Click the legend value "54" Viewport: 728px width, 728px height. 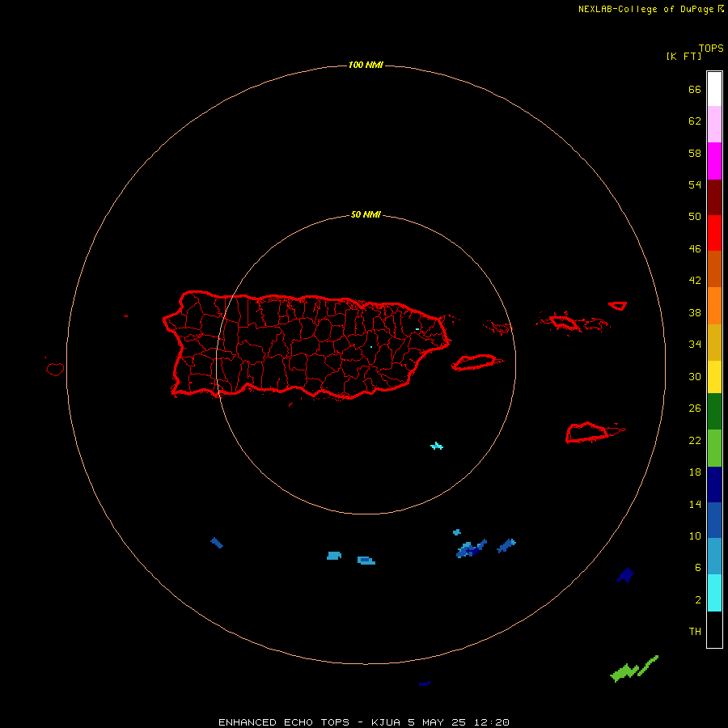[695, 184]
